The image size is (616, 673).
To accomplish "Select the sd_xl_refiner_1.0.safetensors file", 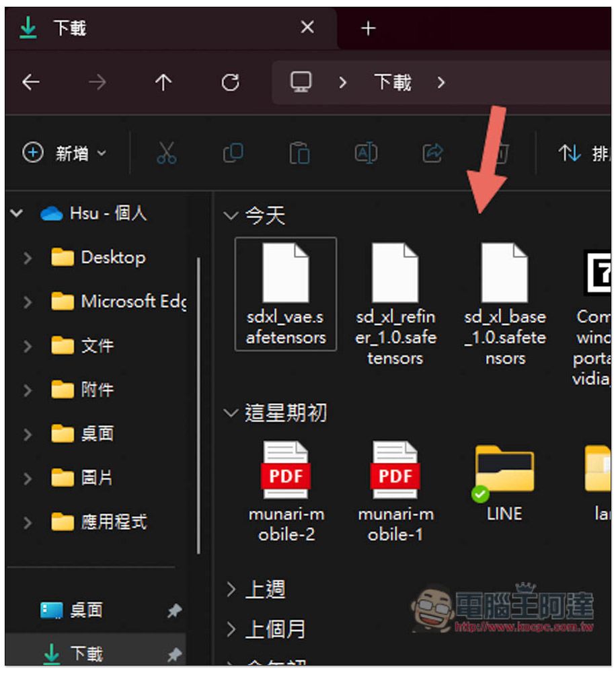I will (x=395, y=304).
